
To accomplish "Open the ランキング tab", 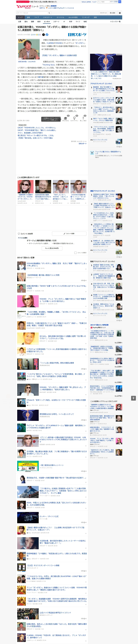I will [86, 17].
